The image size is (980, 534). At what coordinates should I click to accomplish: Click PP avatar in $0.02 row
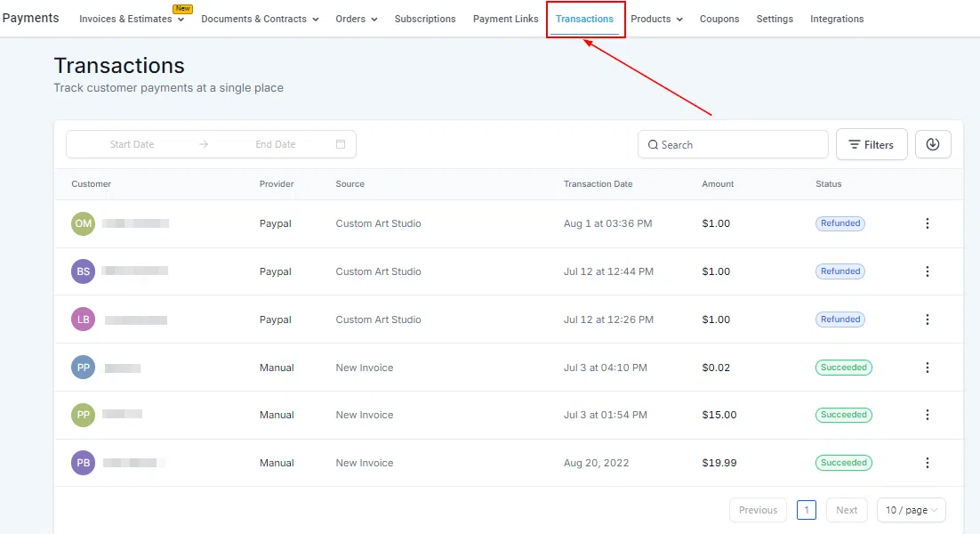[83, 368]
